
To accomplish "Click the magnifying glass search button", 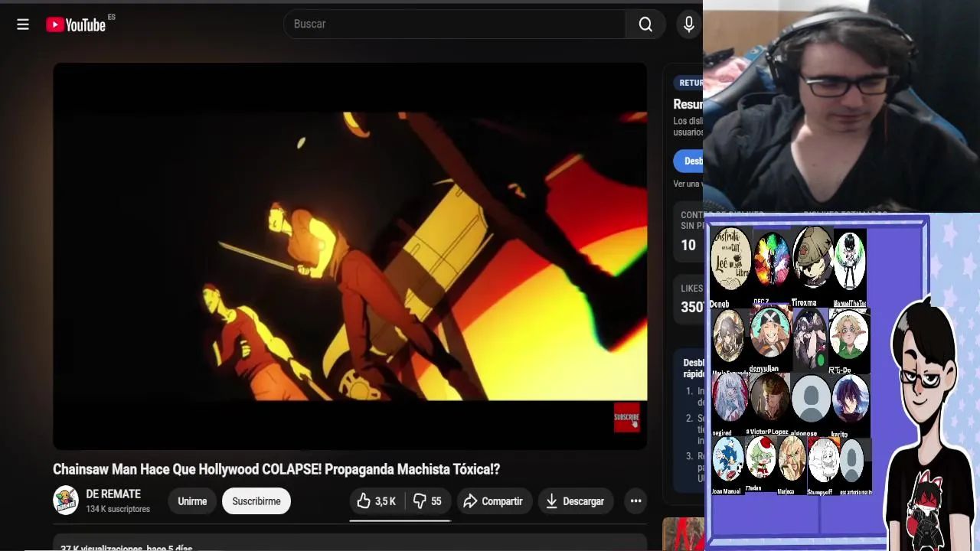I will coord(645,24).
